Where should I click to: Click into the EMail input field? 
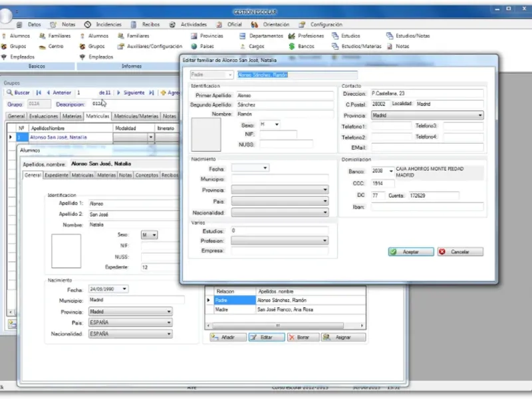(427, 147)
